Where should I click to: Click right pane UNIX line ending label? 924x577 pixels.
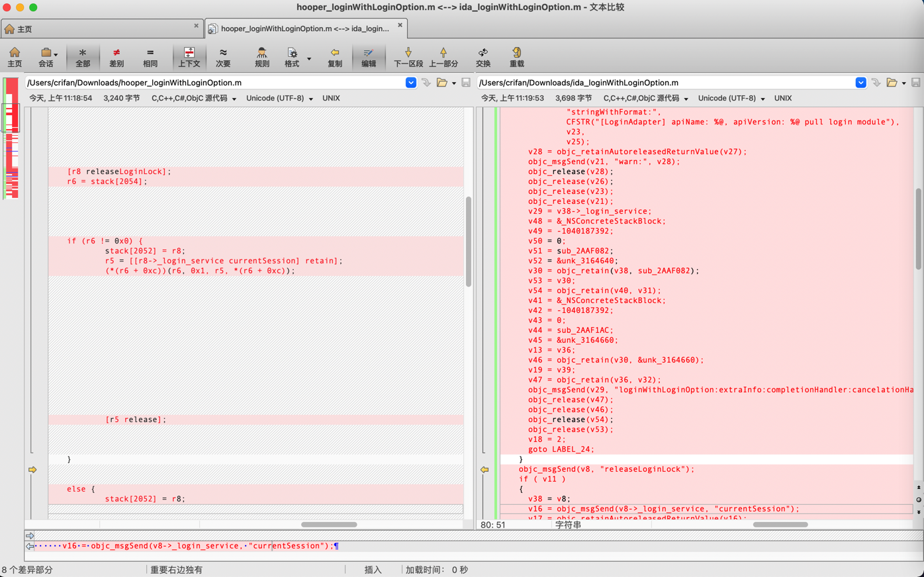tap(783, 98)
